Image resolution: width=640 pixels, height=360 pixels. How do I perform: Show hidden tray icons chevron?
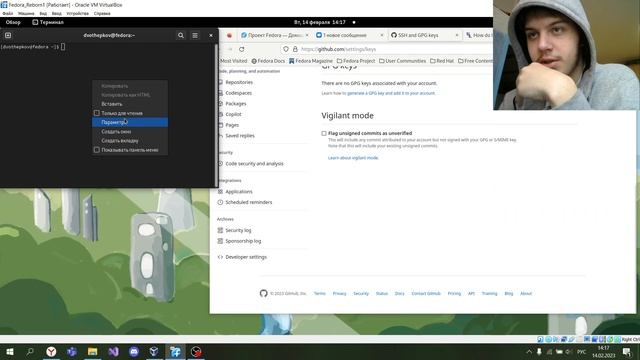pyautogui.click(x=529, y=351)
